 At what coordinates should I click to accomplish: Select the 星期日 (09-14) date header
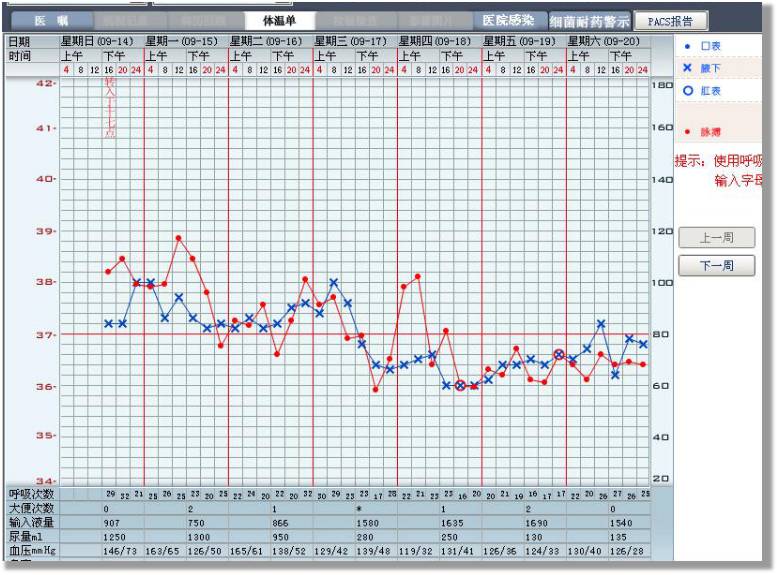pyautogui.click(x=100, y=41)
